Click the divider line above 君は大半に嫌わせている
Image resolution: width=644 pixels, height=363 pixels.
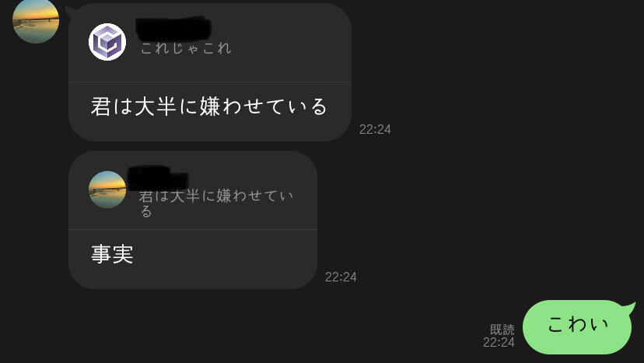(x=210, y=82)
